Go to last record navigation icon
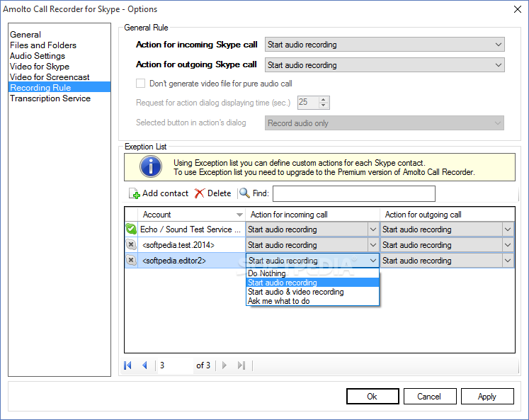 click(241, 365)
